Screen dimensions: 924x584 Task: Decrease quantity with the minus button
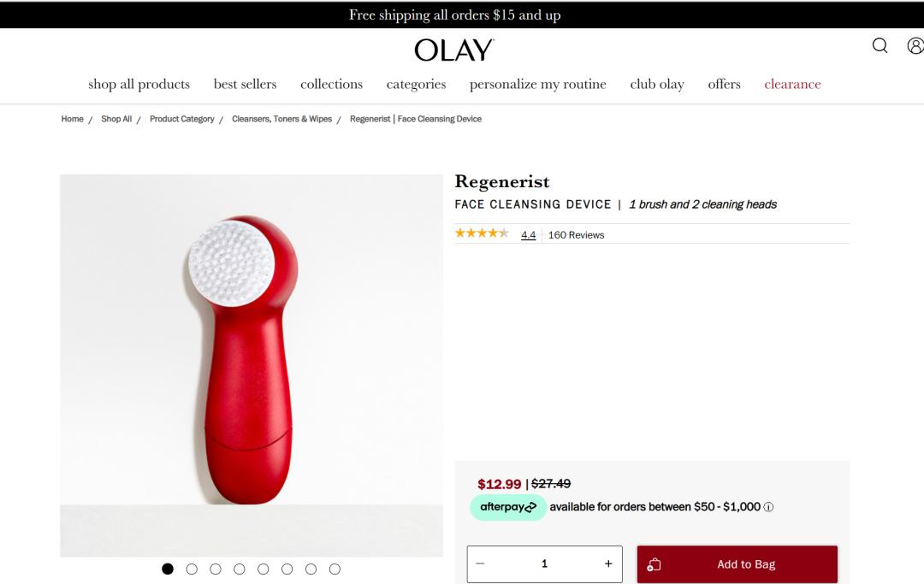pos(480,563)
